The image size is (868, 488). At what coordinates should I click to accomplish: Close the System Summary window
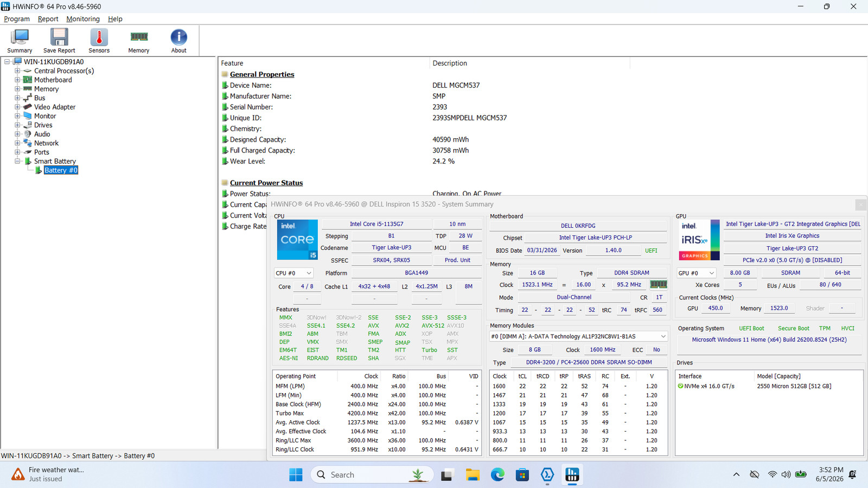click(x=860, y=204)
